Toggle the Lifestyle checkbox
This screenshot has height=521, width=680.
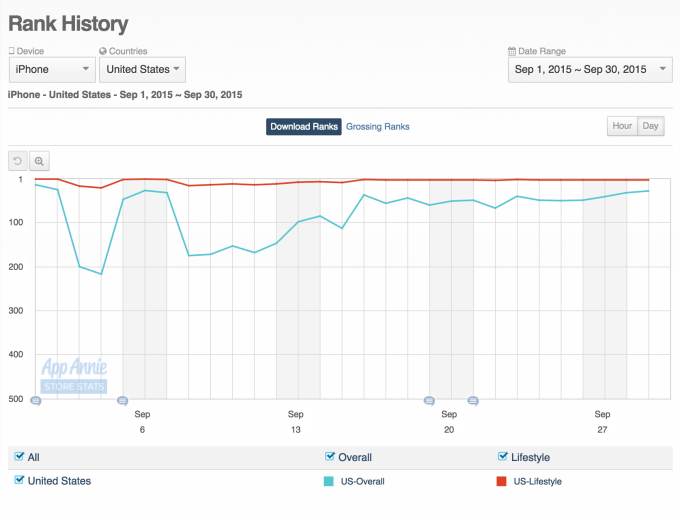point(503,457)
